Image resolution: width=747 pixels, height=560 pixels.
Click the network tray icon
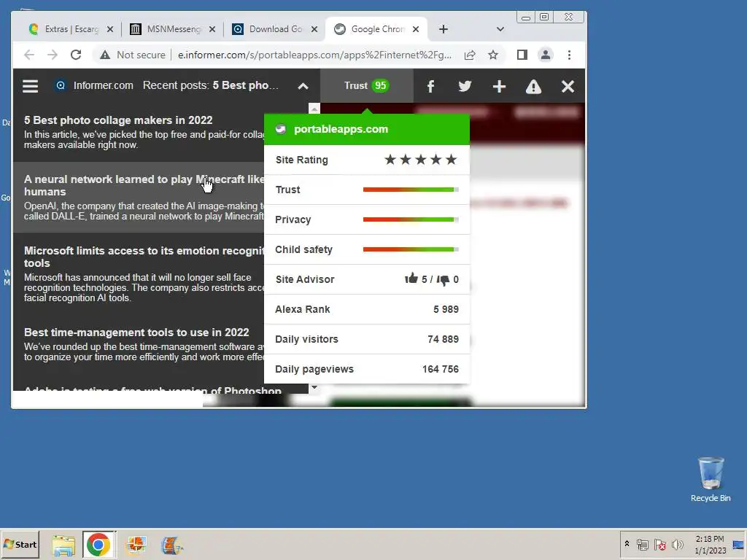click(643, 544)
